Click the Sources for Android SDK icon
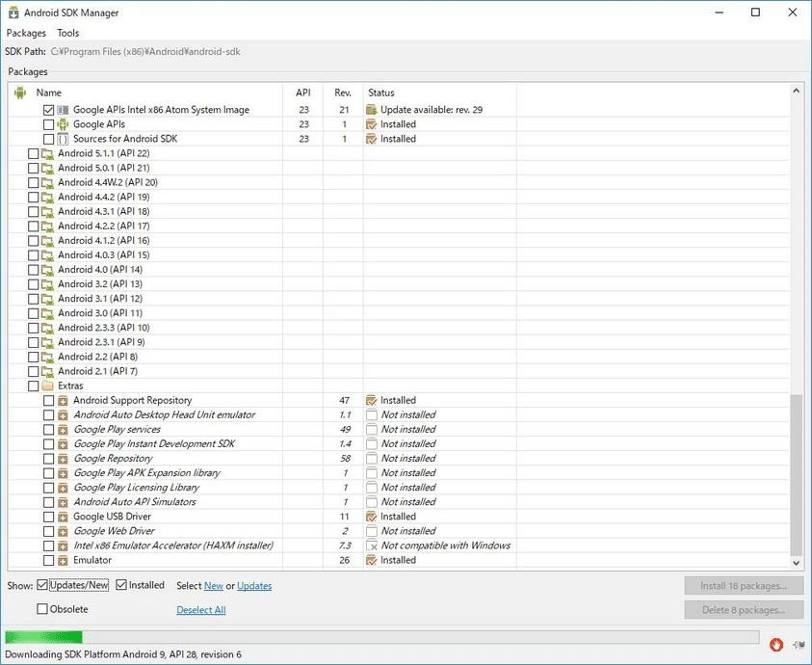Viewport: 812px width, 665px height. (63, 139)
